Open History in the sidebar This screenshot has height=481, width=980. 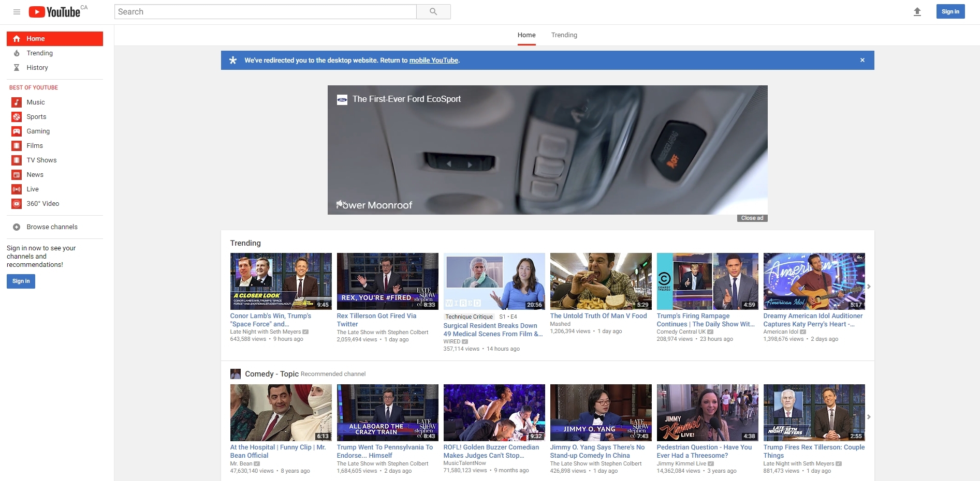[x=55, y=68]
